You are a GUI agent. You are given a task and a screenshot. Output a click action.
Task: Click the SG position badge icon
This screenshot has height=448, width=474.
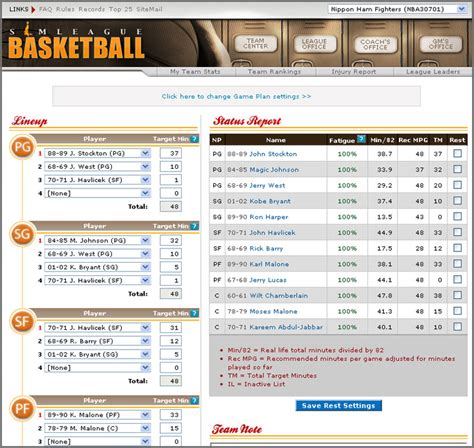[22, 234]
